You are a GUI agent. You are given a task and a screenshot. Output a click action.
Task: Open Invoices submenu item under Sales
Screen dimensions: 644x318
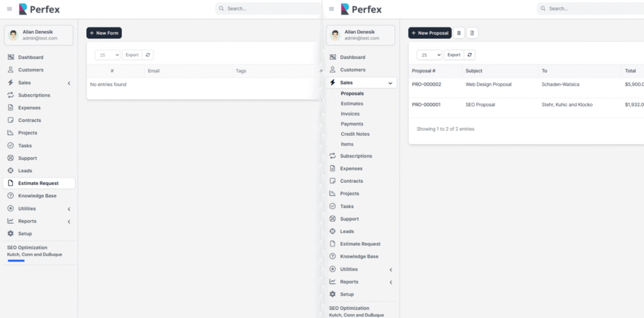click(x=350, y=114)
